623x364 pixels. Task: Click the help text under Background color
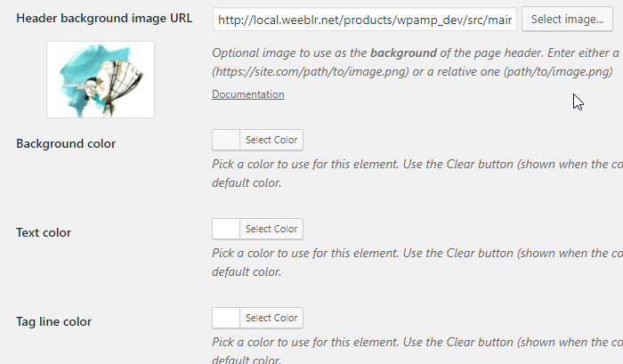point(417,174)
